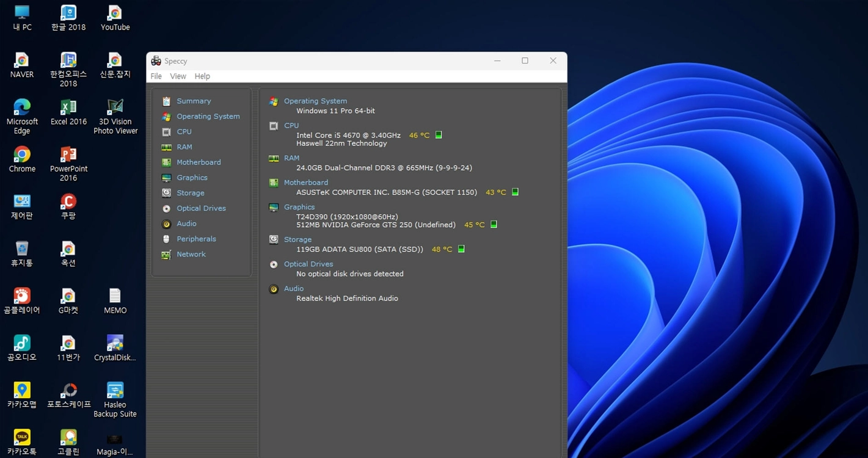Click the green CPU temperature indicator

pyautogui.click(x=439, y=135)
